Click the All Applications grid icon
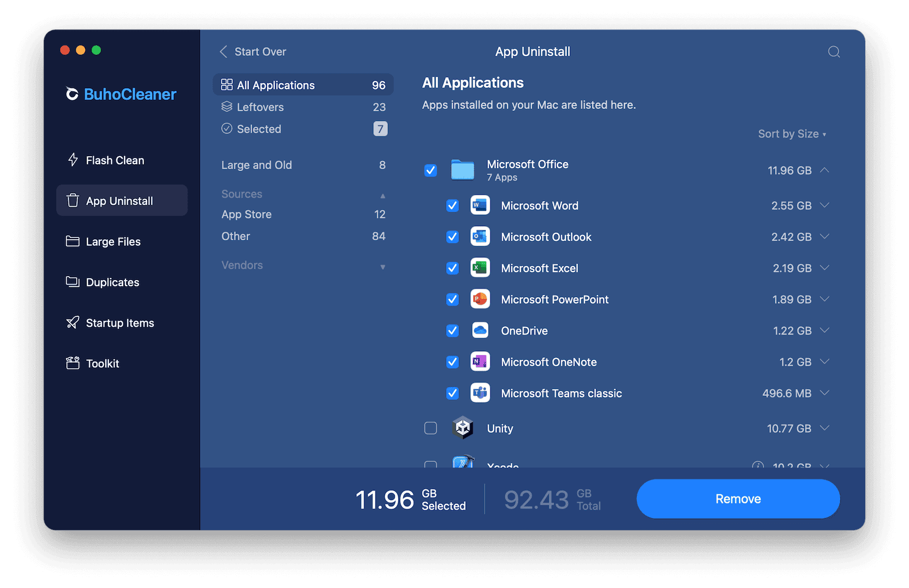This screenshot has width=909, height=588. 227,85
